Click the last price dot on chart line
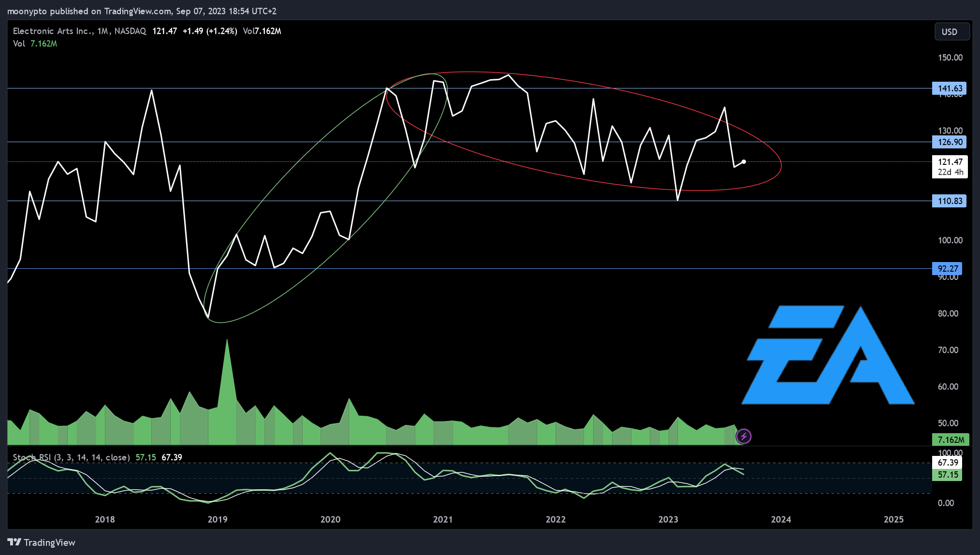The width and height of the screenshot is (980, 555). (744, 161)
